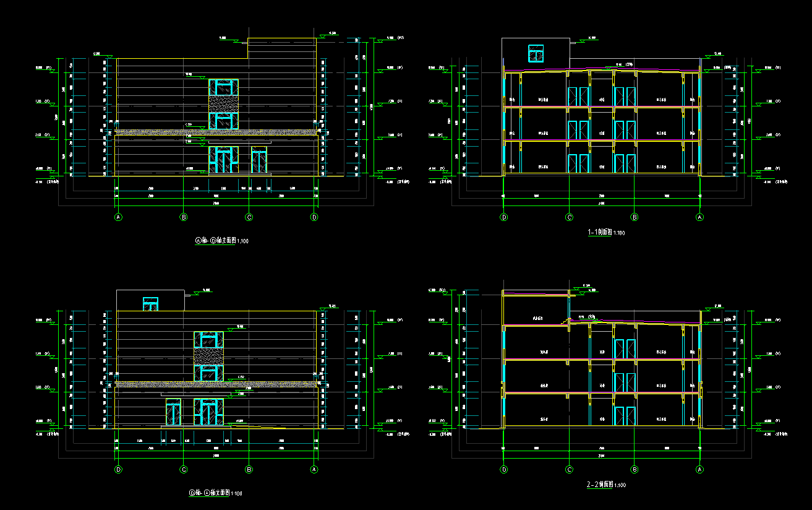The height and width of the screenshot is (510, 812).
Task: Select axis bubble C under the A-D elevation
Action: pos(249,217)
